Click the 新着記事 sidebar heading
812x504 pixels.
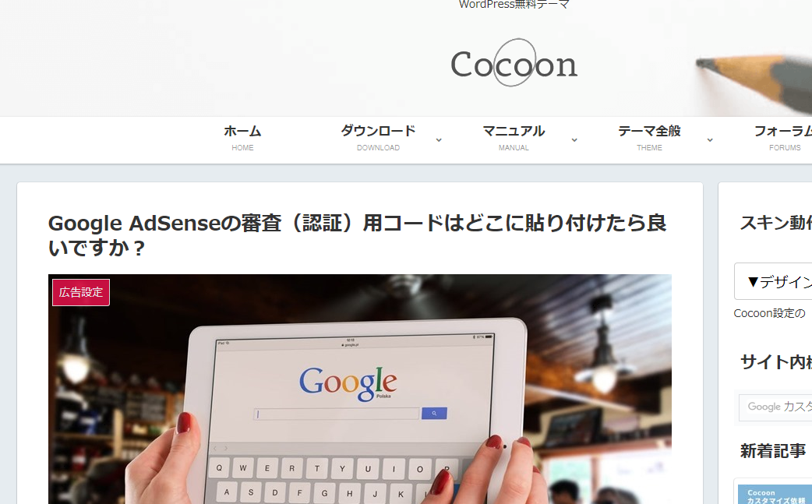coord(772,451)
